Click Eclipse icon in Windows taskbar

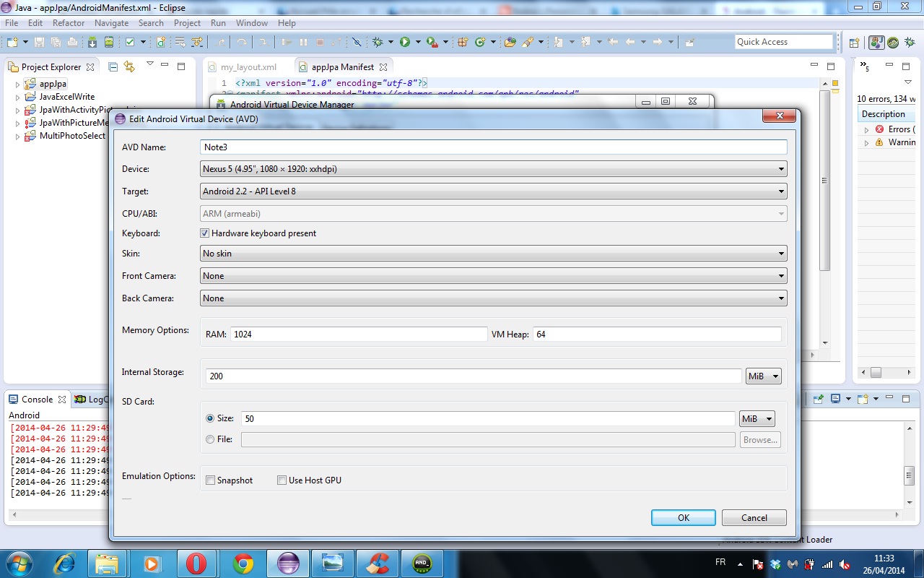[x=287, y=563]
